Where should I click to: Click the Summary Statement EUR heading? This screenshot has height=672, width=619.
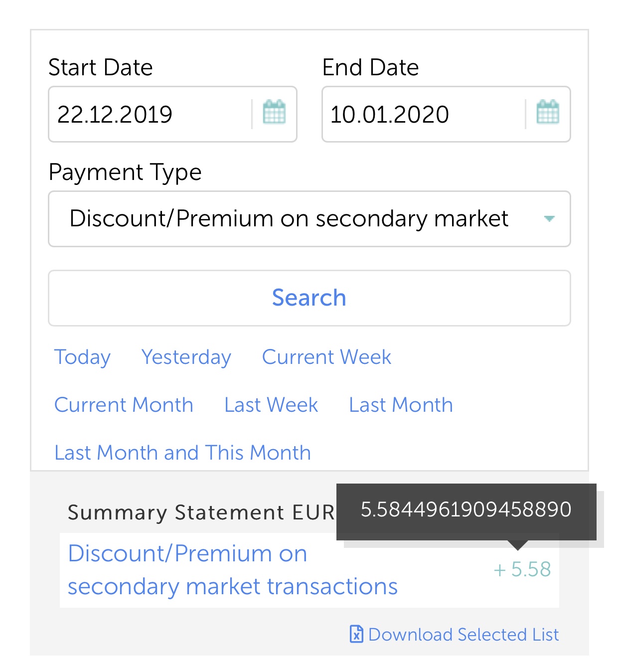coord(201,512)
